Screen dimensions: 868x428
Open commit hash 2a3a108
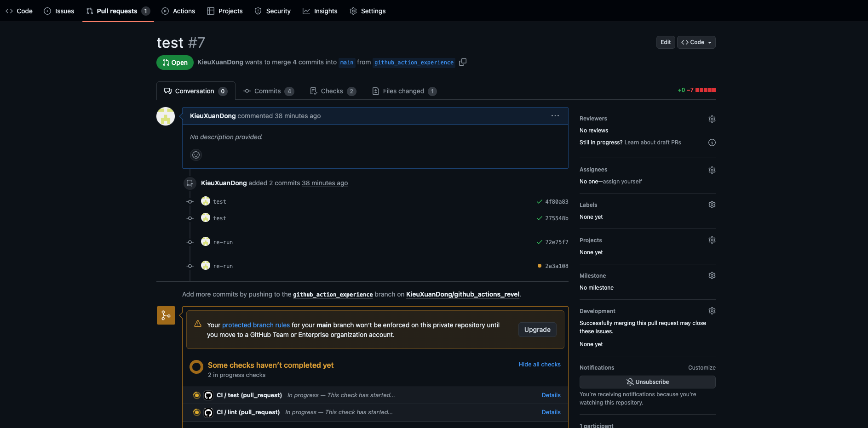point(557,266)
